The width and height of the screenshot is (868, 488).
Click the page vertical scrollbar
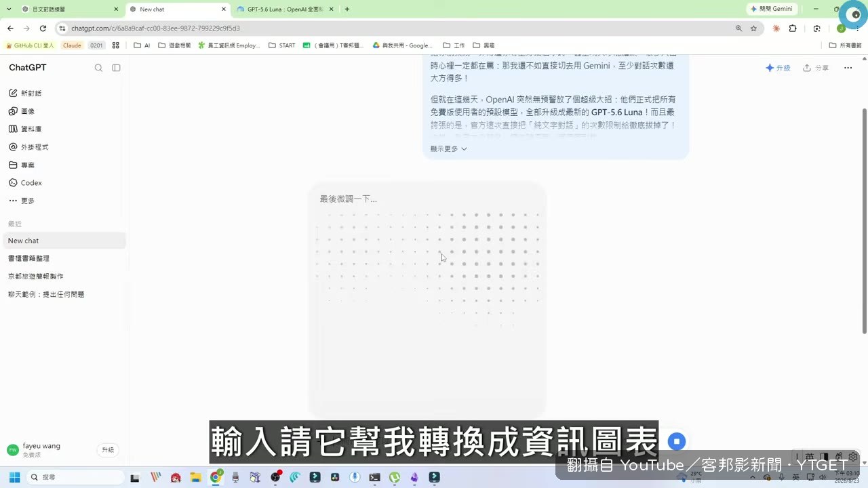pos(864,220)
